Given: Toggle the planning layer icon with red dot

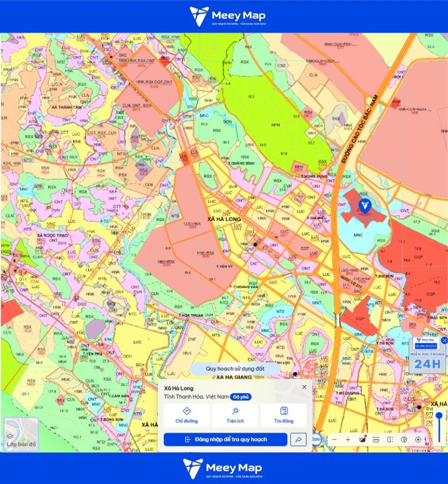Looking at the screenshot, I should (x=362, y=439).
